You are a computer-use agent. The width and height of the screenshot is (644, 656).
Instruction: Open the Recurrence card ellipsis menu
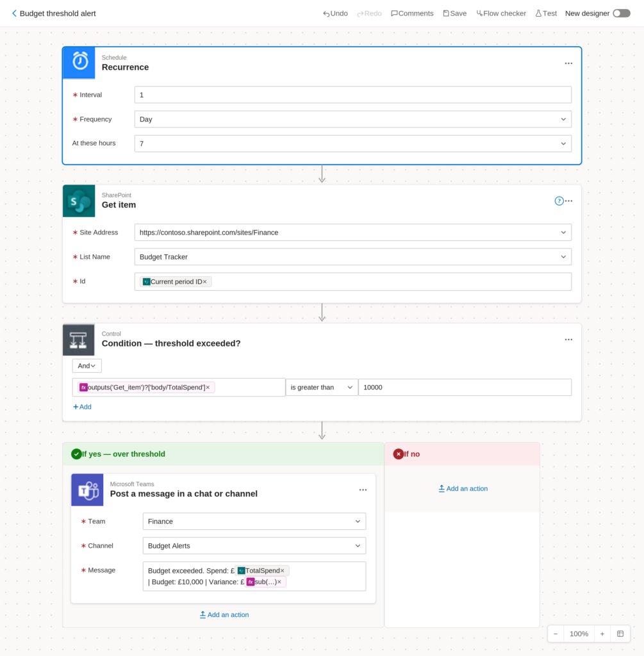568,63
